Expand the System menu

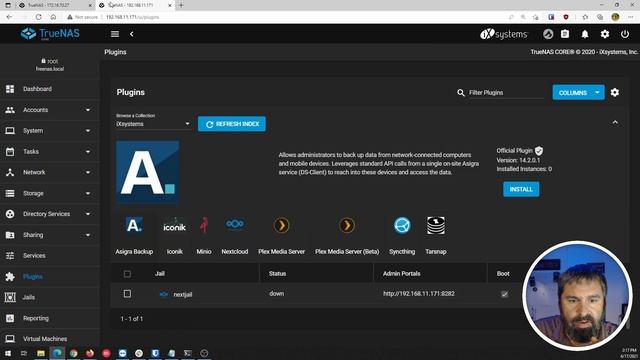[50, 131]
